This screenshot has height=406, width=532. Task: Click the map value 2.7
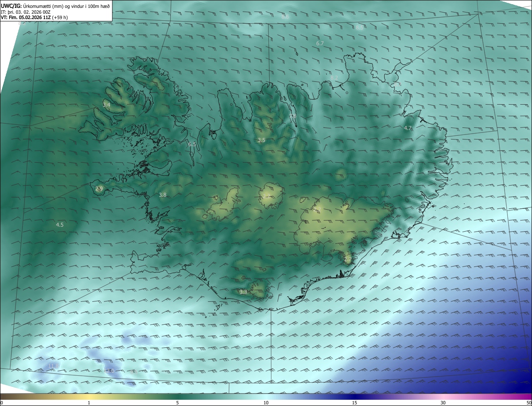pyautogui.click(x=348, y=259)
